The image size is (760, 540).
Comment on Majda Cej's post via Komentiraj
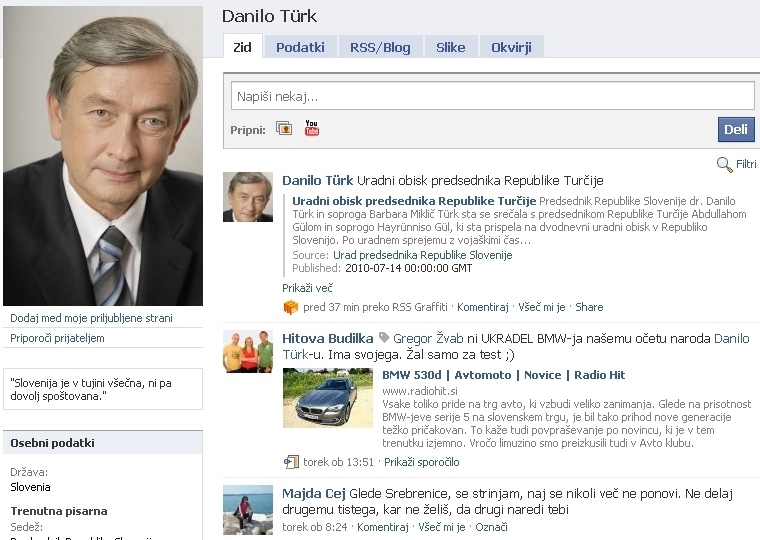(x=383, y=527)
